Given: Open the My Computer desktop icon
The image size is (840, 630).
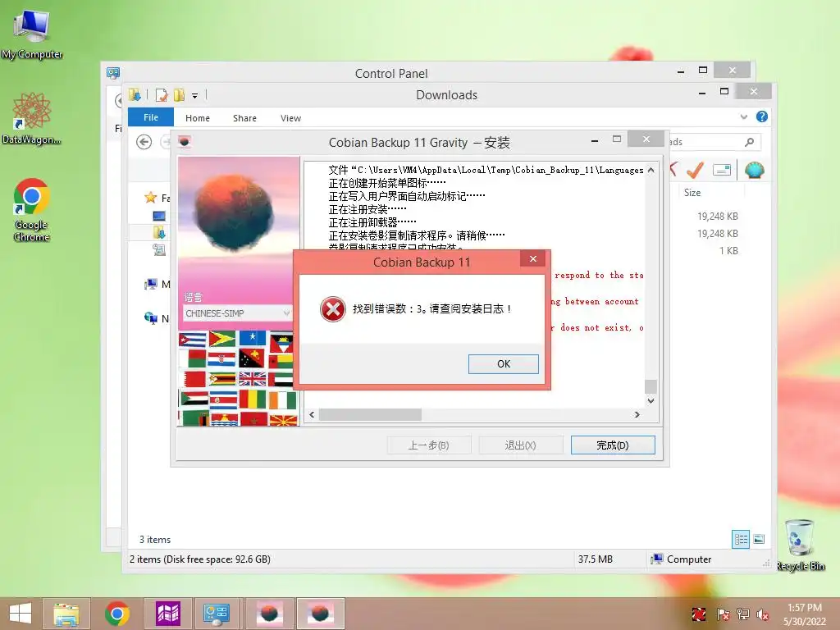Looking at the screenshot, I should tap(32, 34).
